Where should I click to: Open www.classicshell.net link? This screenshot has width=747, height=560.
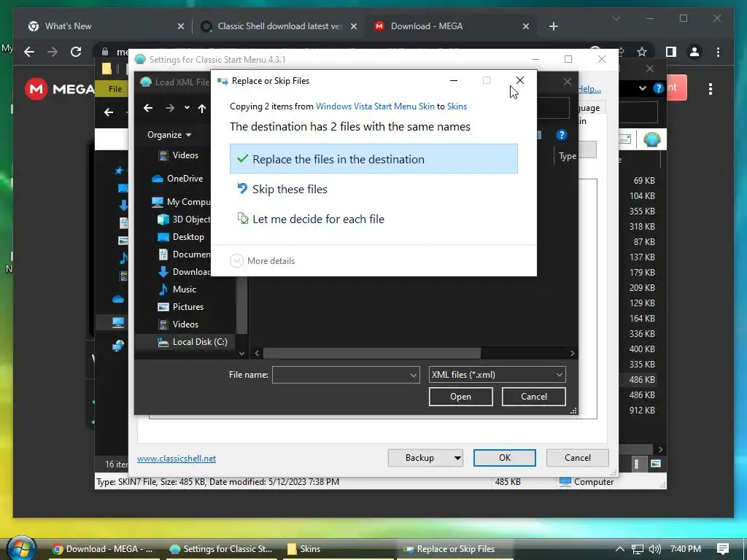point(177,459)
